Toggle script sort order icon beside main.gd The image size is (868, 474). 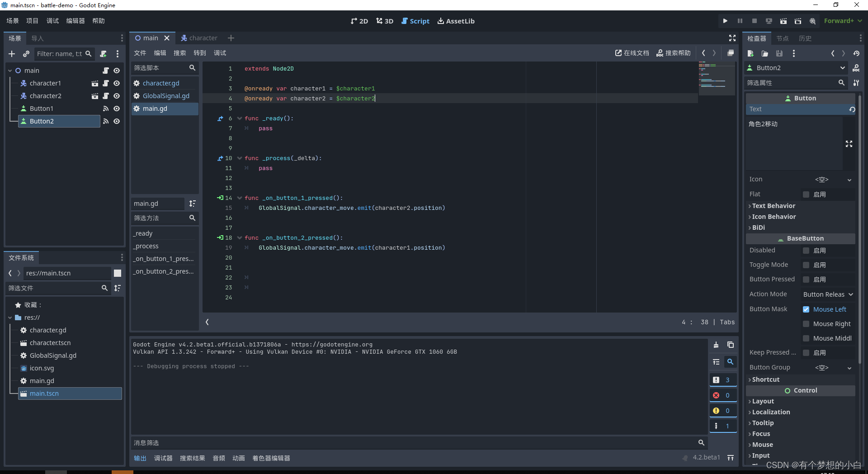click(x=192, y=204)
